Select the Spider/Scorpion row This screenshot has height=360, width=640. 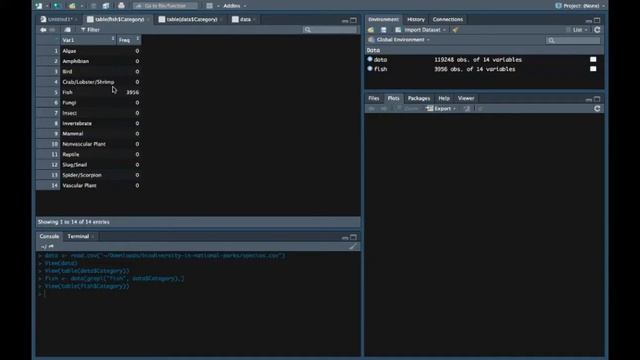click(x=89, y=175)
